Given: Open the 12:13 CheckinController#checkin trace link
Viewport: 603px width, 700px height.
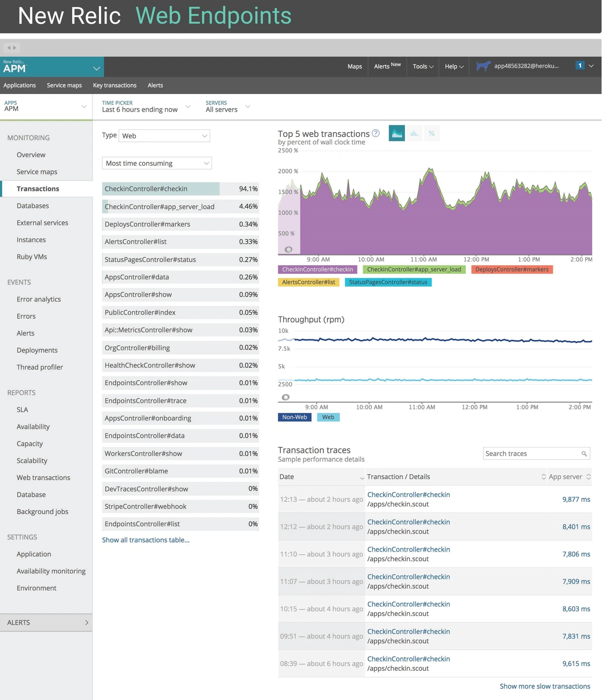Looking at the screenshot, I should 409,495.
